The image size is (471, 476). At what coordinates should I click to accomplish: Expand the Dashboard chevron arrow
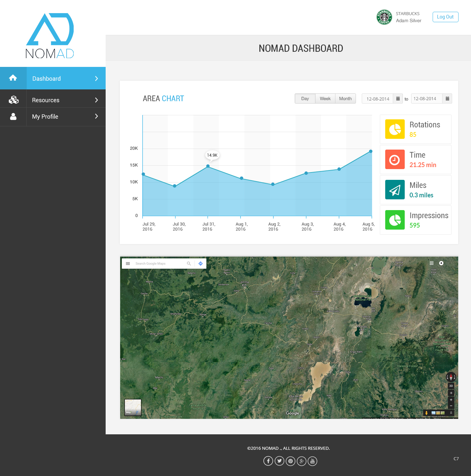(97, 79)
